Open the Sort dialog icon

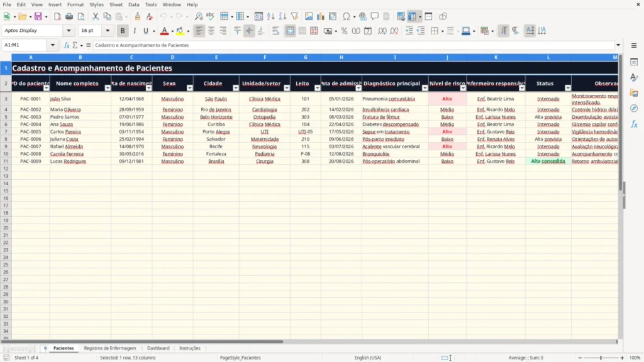pos(258,16)
